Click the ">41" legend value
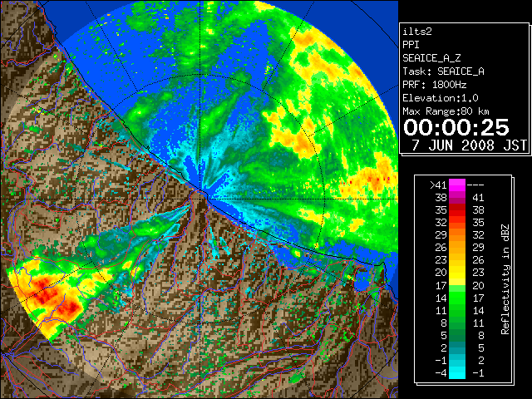Image resolution: width=532 pixels, height=399 pixels. pyautogui.click(x=438, y=185)
